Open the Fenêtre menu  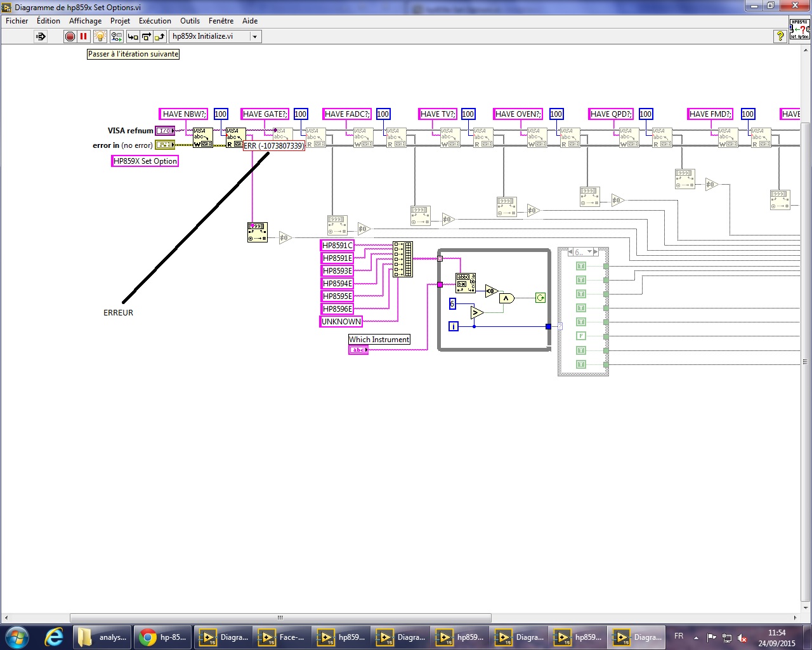[221, 21]
